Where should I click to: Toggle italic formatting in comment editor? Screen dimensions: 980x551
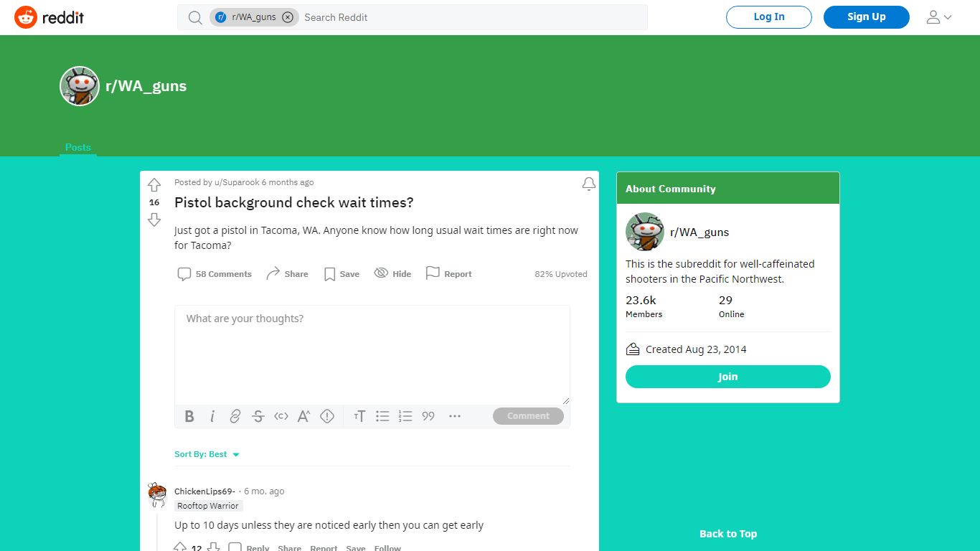point(212,416)
